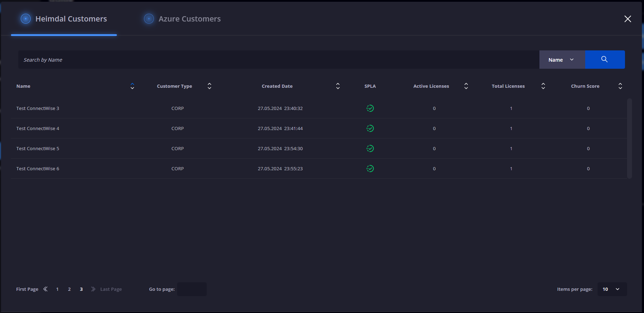Click the Customer Type column header
644x313 pixels.
click(175, 86)
